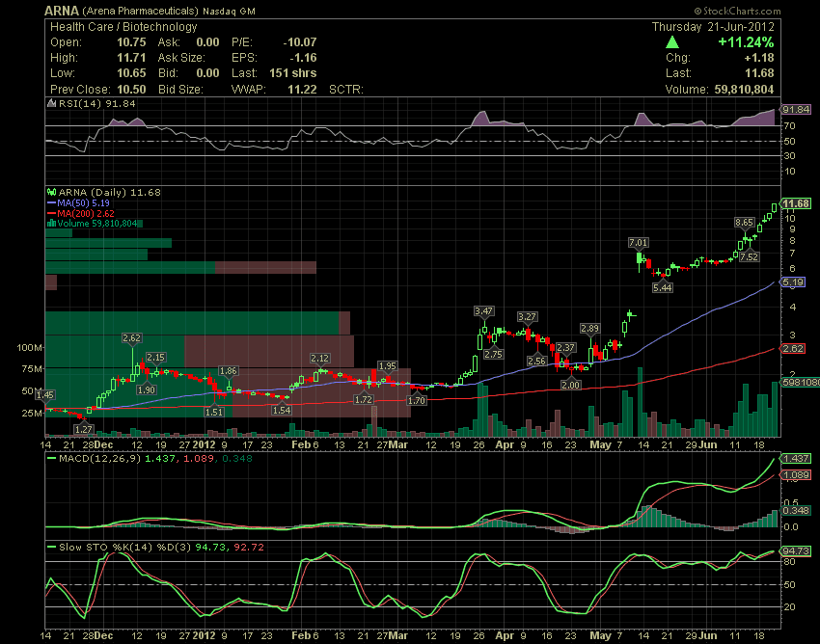Click the 5.19 MA tag on right axis
Viewport: 820px width, 644px height.
coord(793,282)
